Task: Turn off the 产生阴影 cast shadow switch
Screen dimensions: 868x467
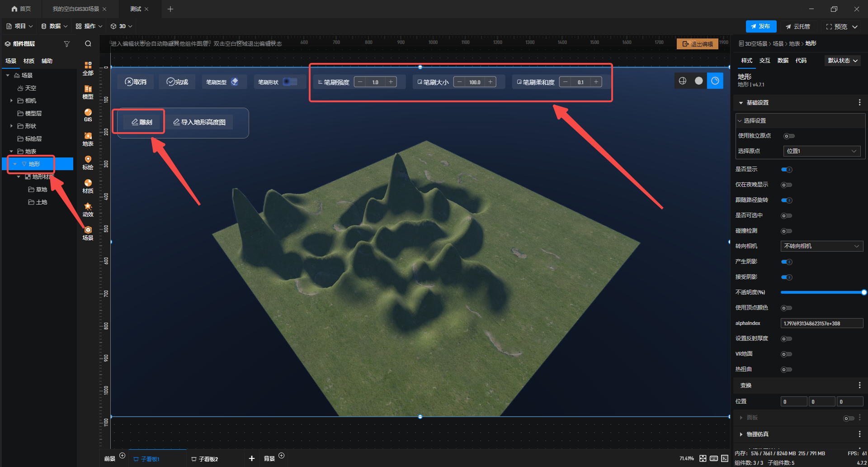Action: click(787, 262)
